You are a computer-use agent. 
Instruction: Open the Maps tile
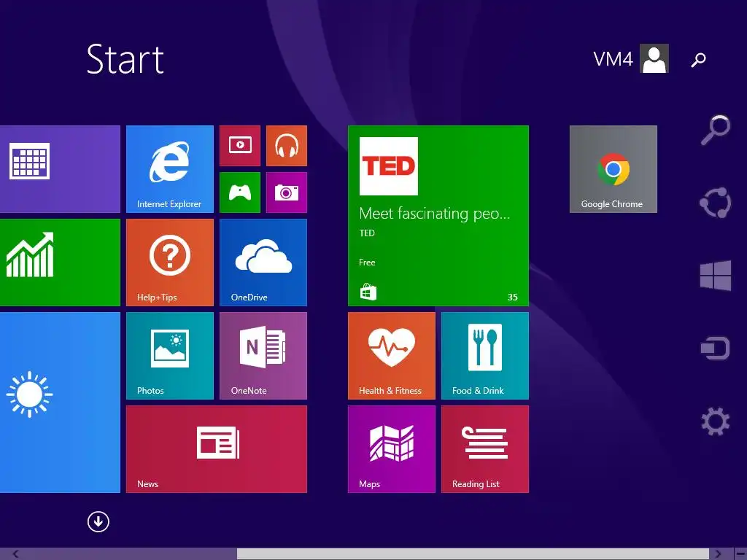click(392, 449)
